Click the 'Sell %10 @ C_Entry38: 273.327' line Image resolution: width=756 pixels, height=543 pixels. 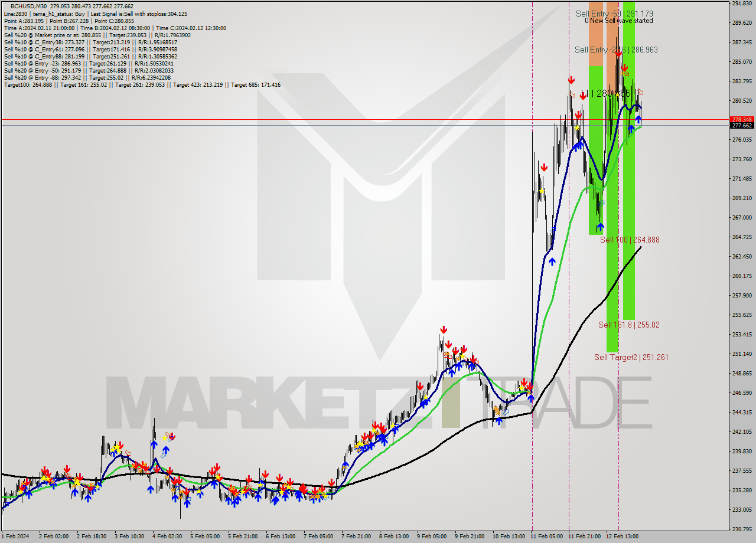tap(90, 42)
